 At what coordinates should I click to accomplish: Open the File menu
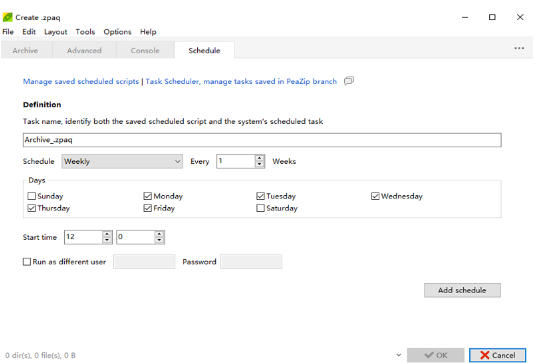tap(8, 32)
